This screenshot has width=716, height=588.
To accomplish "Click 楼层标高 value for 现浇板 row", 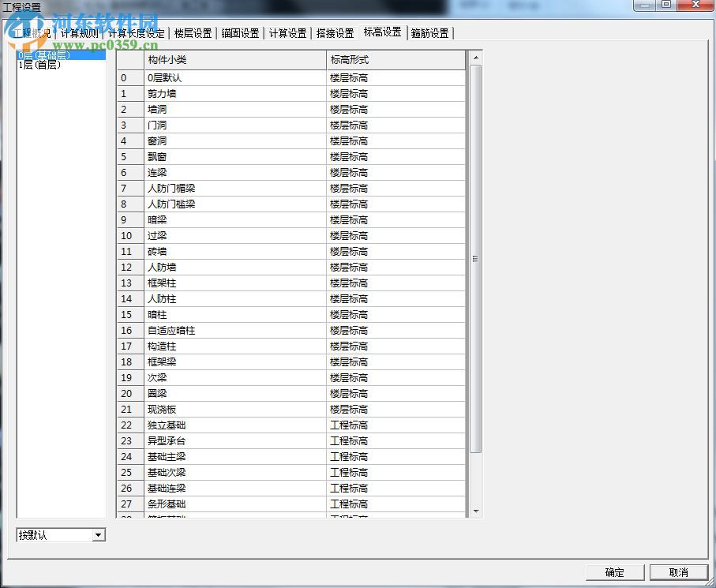I will tap(396, 410).
